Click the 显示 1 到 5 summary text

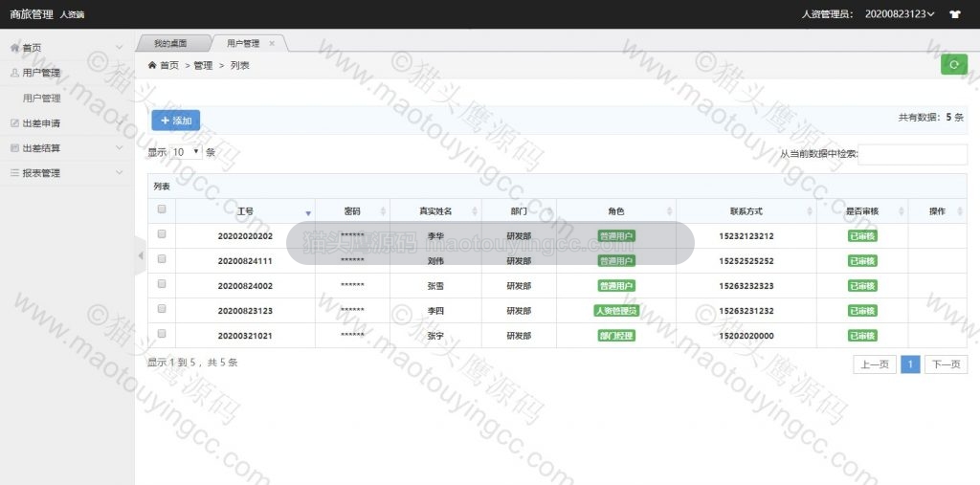(x=192, y=363)
